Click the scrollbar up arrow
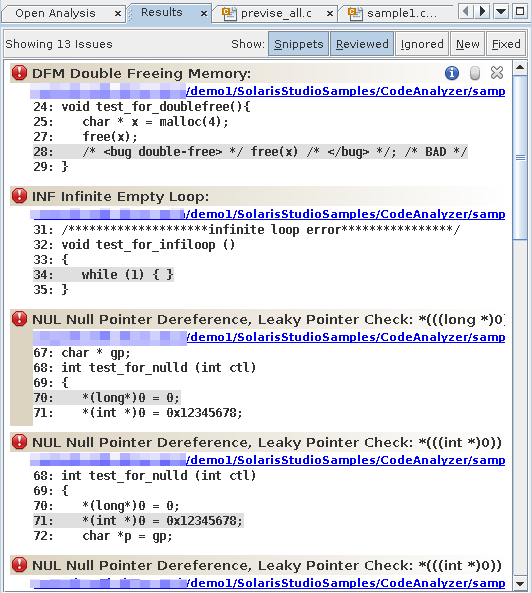Screen dimensions: 532x593 [520, 68]
